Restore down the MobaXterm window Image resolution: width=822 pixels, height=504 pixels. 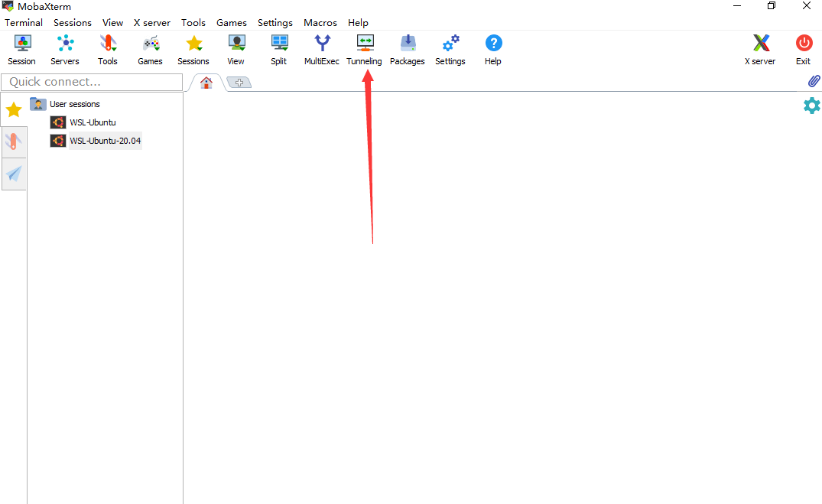(x=772, y=6)
